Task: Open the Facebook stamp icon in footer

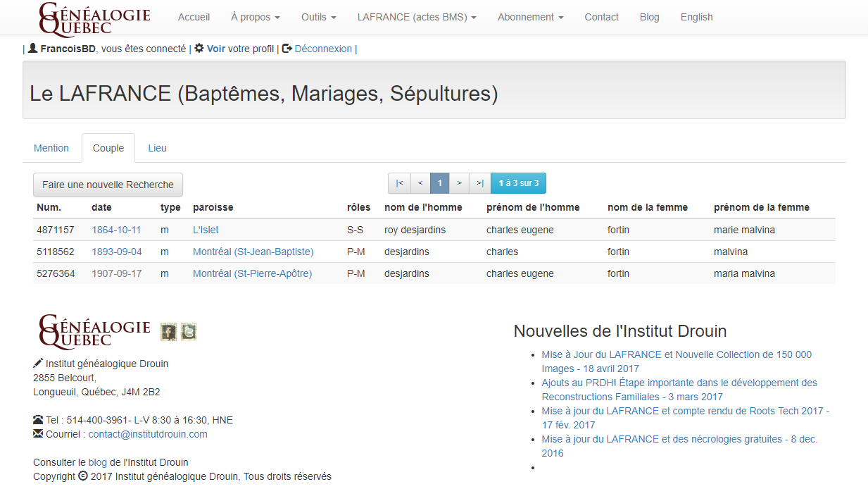Action: 168,332
